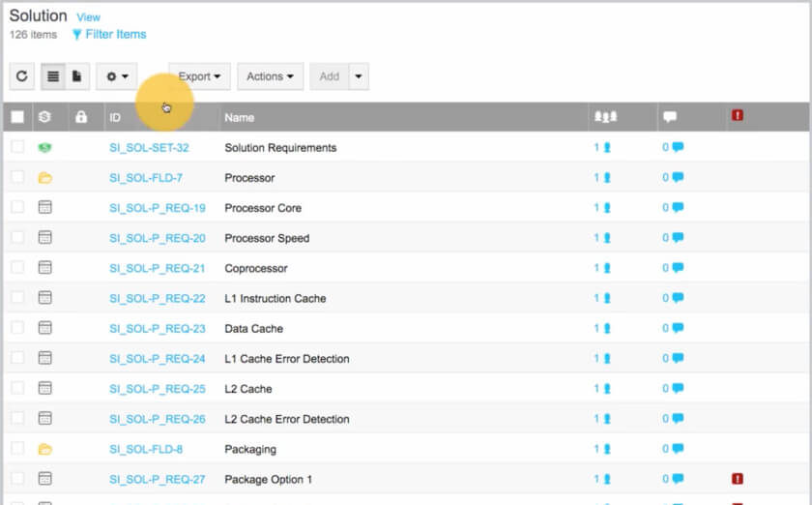Click the View link next to Solution
Image resolution: width=812 pixels, height=505 pixels.
coord(88,17)
